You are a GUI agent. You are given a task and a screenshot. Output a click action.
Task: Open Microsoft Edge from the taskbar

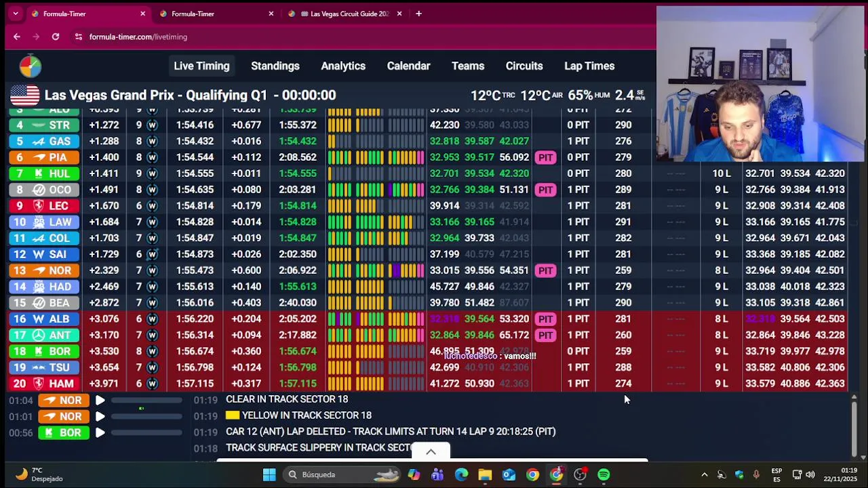(x=461, y=474)
